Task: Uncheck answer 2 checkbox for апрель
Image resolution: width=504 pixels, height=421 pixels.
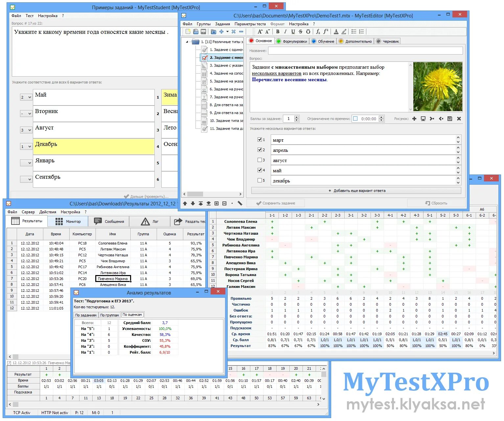Action: (260, 150)
